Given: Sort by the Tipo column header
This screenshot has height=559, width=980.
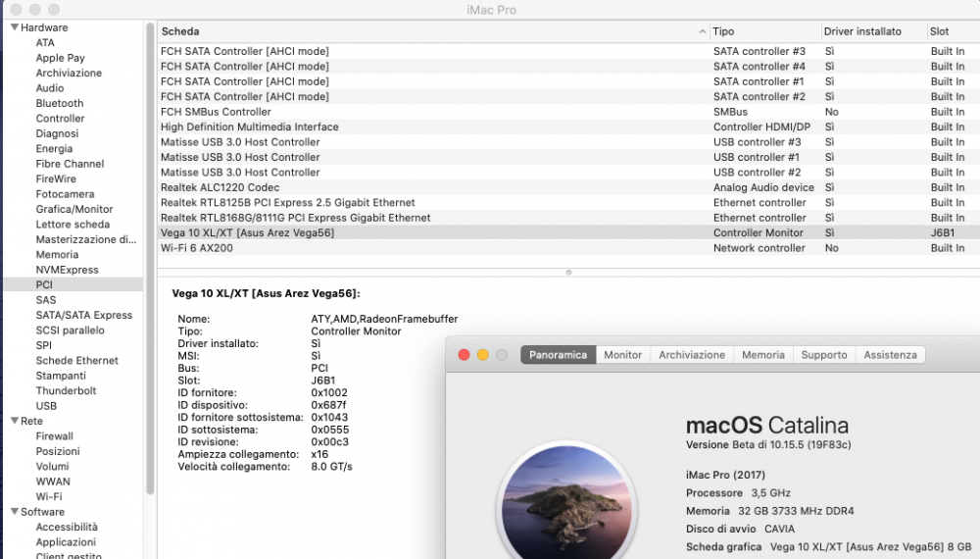Looking at the screenshot, I should [763, 31].
